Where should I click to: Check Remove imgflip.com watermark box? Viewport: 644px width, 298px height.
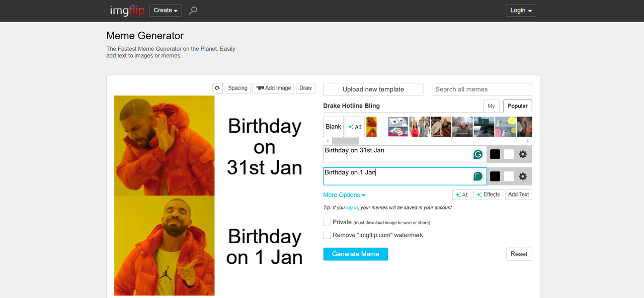pos(327,235)
